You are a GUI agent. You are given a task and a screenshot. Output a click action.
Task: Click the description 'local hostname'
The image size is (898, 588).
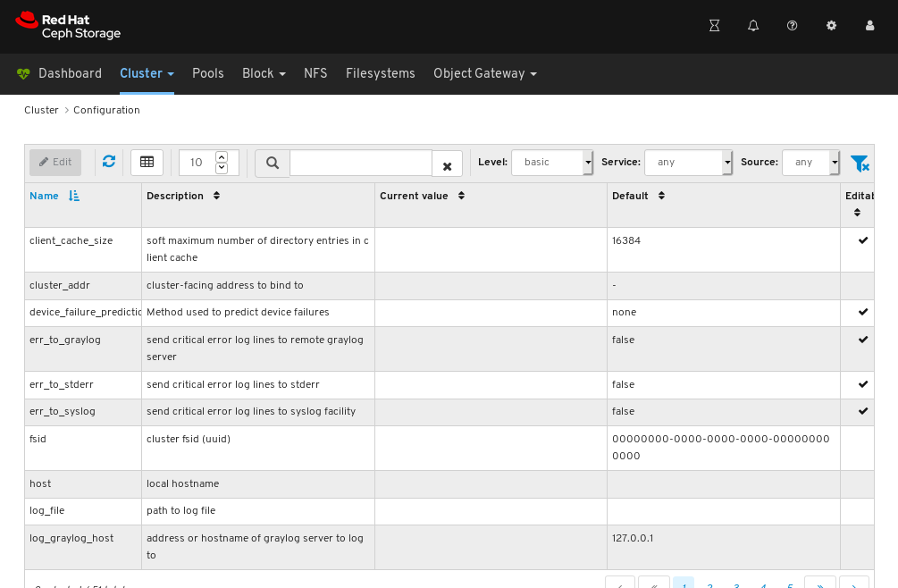coord(182,483)
